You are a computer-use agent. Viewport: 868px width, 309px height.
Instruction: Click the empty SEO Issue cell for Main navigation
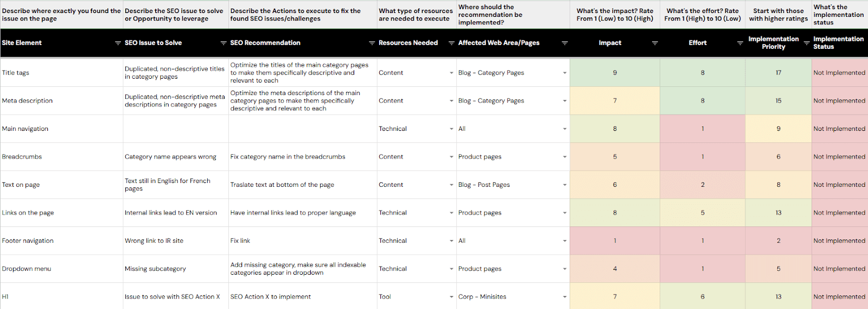[x=175, y=129]
